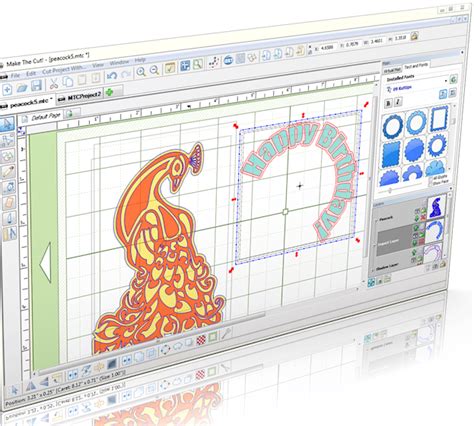474x426 pixels.
Task: Click the New Project icon
Action: (8, 89)
